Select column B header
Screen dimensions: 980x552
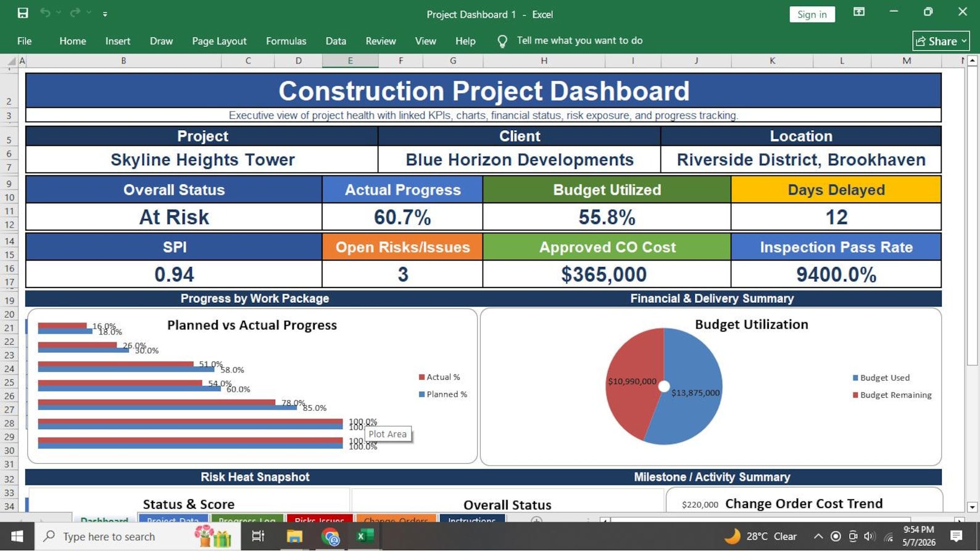pos(123,61)
